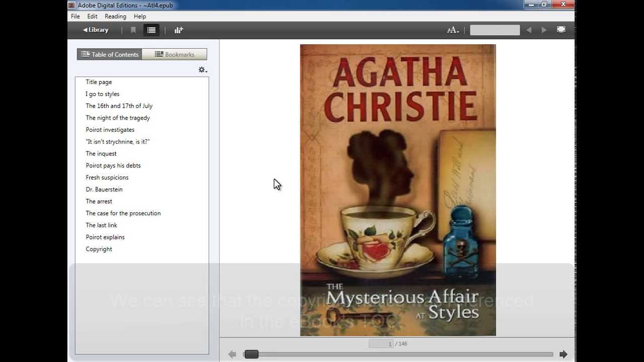Click the Adobe Digital Editions title bar icon
The width and height of the screenshot is (644, 362).
(x=72, y=5)
